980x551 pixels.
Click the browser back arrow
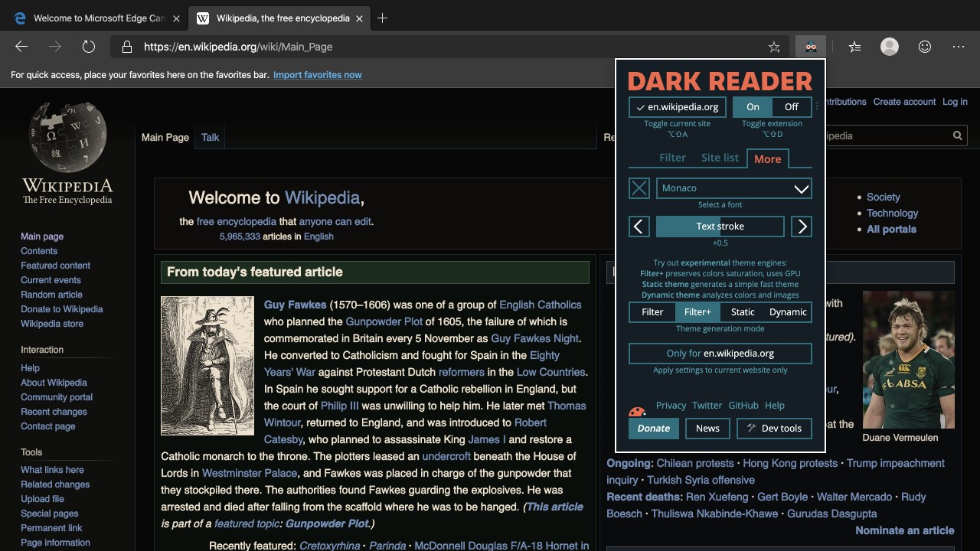point(21,47)
